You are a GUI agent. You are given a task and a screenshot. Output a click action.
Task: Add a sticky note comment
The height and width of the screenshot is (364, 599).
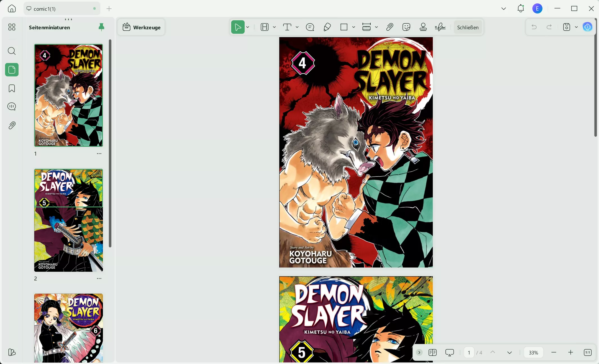[x=310, y=27]
